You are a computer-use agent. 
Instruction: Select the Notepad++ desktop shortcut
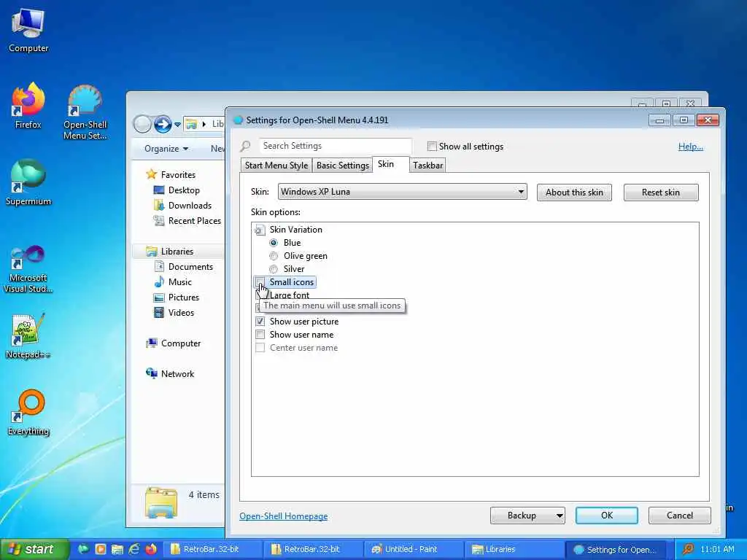coord(28,336)
